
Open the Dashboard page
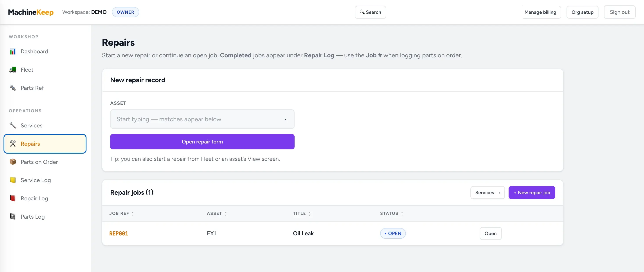click(x=45, y=52)
